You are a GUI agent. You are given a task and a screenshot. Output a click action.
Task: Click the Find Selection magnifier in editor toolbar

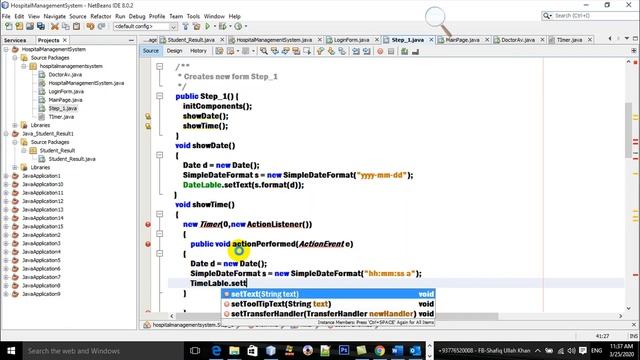(x=264, y=51)
